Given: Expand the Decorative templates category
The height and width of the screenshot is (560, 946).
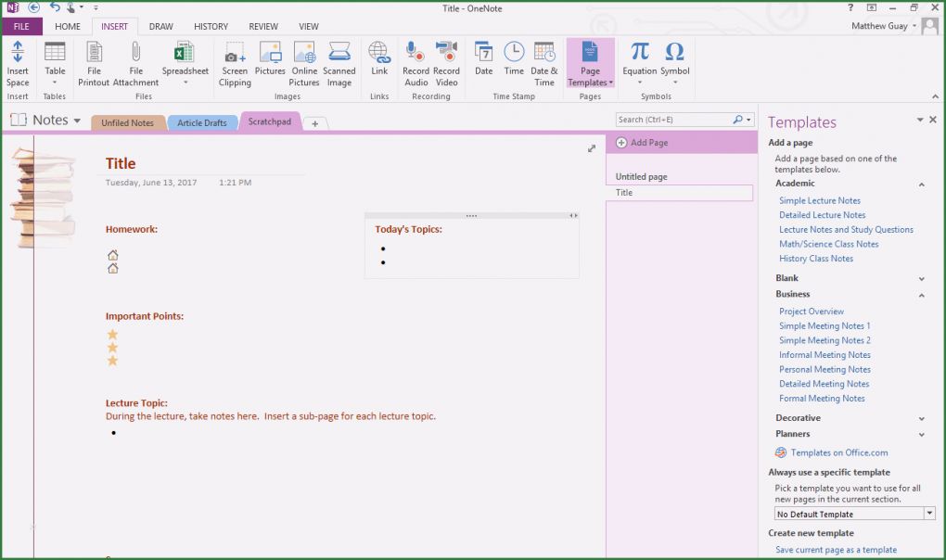Looking at the screenshot, I should 921,419.
